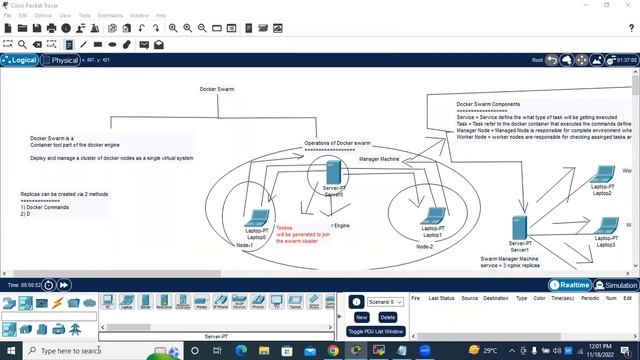This screenshot has width=640, height=360.
Task: Open a file via folder icon
Action: pos(22,28)
